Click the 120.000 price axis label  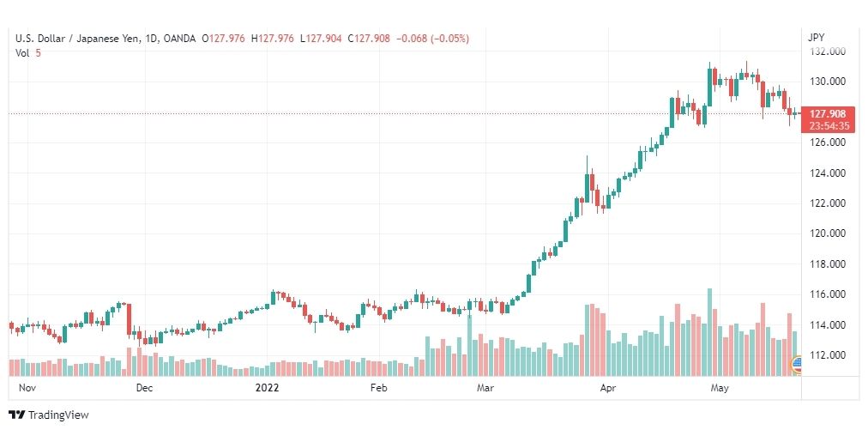pyautogui.click(x=827, y=233)
